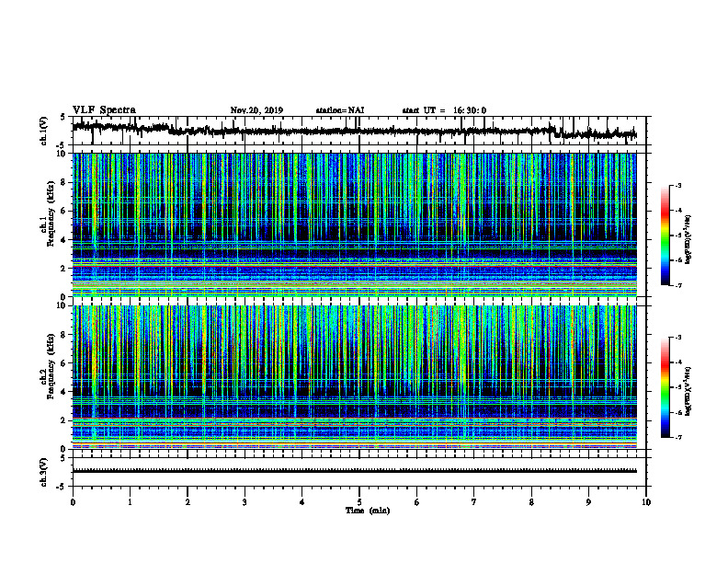
Task: Click the ch.2 spectrogram color scale bar
Action: pos(665,387)
